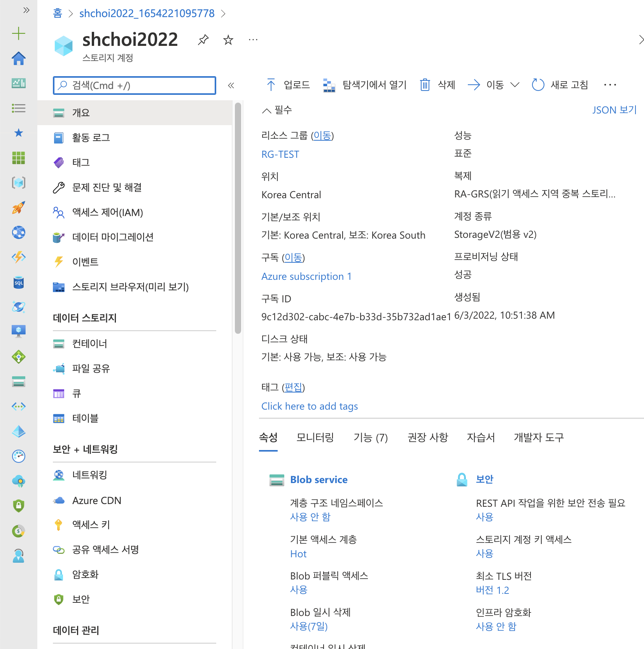
Task: Select 개요 in resource menu
Action: (x=135, y=113)
